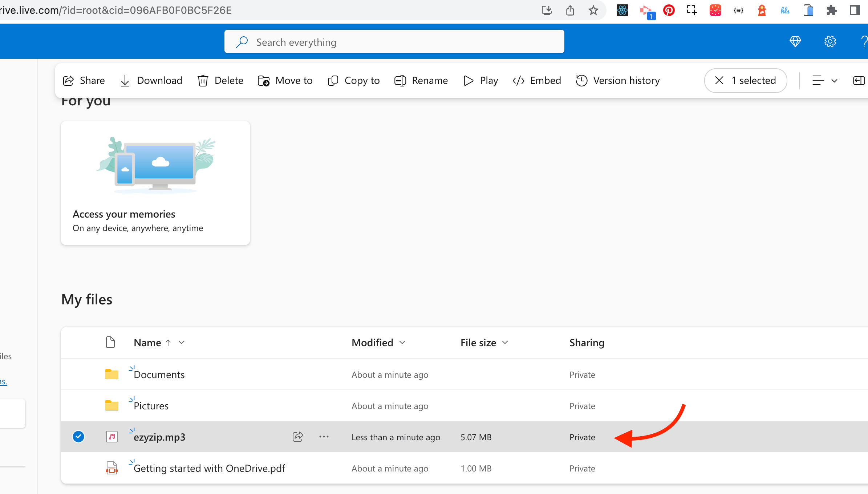Toggle selection checkbox on Pictures folder
868x494 pixels.
pyautogui.click(x=78, y=405)
